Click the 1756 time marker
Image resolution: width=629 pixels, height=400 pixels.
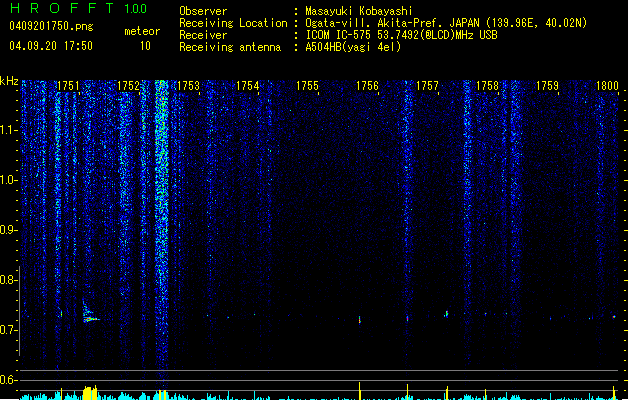point(367,86)
